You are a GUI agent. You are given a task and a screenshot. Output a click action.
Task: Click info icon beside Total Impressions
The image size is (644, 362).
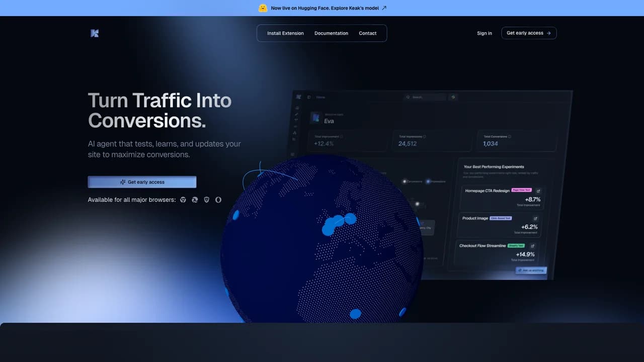[425, 136]
